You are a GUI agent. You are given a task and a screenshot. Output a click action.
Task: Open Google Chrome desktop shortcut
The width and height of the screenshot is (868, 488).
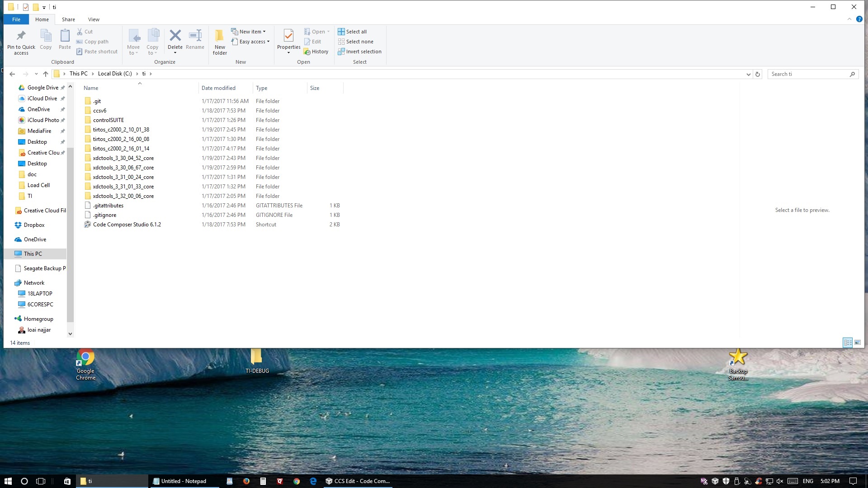(85, 365)
